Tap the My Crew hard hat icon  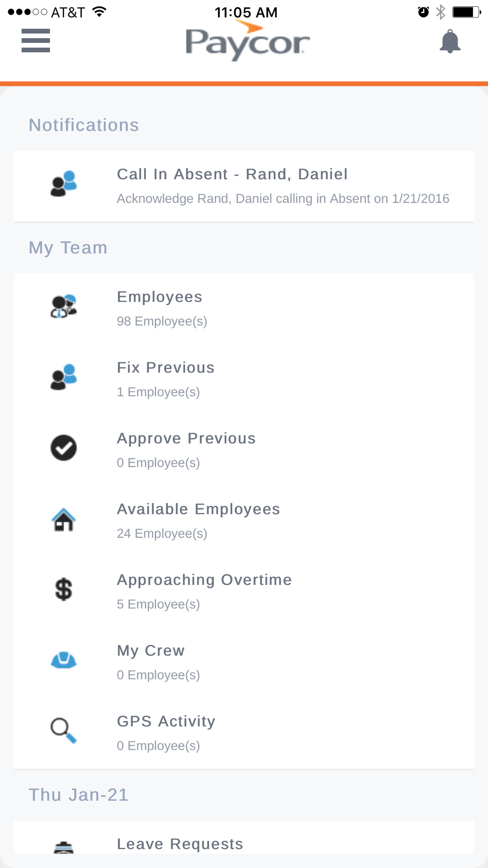63,660
